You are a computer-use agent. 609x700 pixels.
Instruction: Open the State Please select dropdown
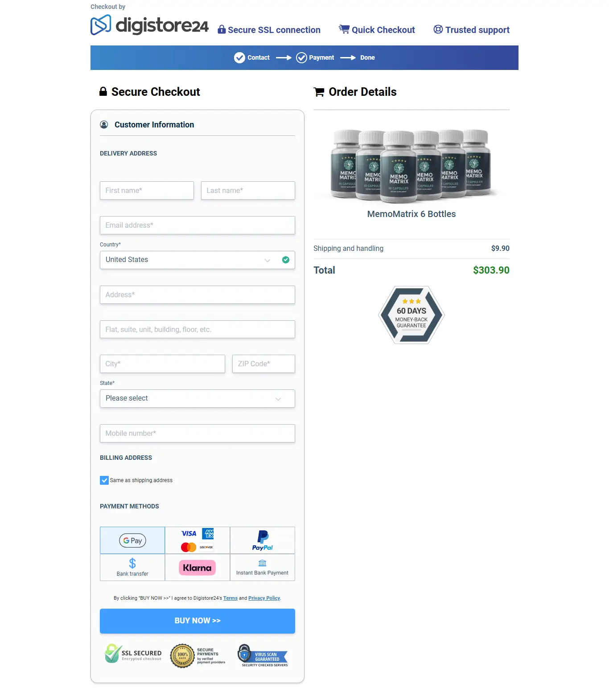tap(198, 398)
